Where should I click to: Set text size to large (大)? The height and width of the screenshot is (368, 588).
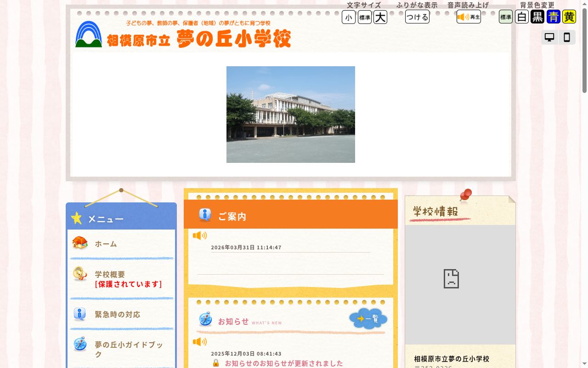click(380, 17)
